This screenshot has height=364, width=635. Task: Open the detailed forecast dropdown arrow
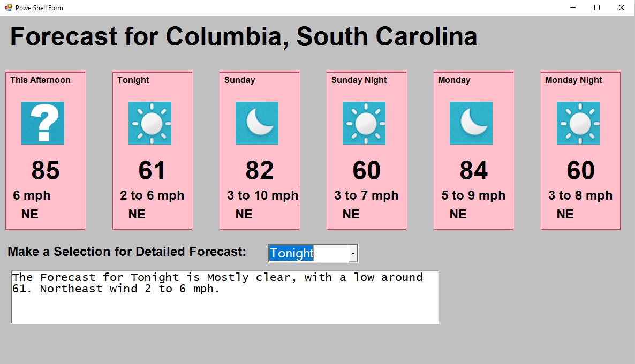pyautogui.click(x=353, y=253)
